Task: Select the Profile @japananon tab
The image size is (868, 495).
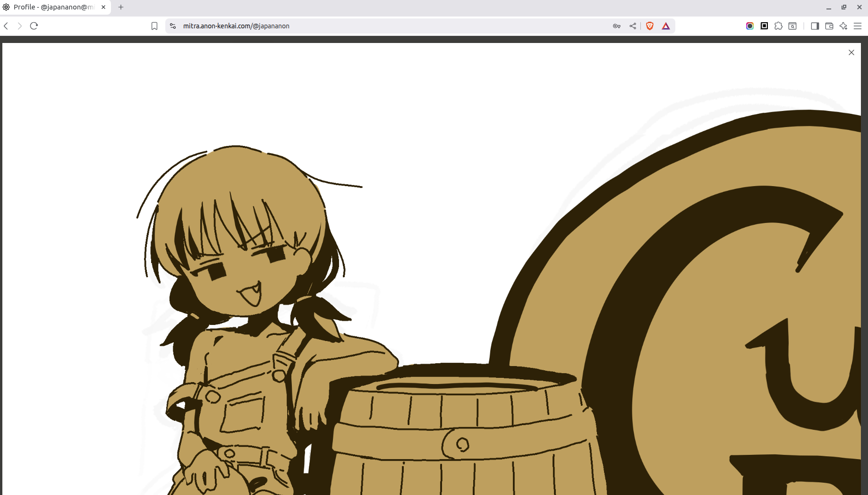Action: pyautogui.click(x=53, y=7)
